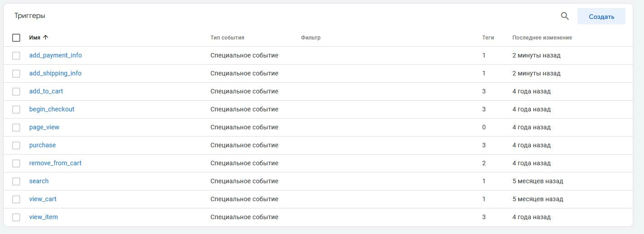Click Специальное событие in add_payment_info row
The width and height of the screenshot is (644, 234).
click(244, 55)
